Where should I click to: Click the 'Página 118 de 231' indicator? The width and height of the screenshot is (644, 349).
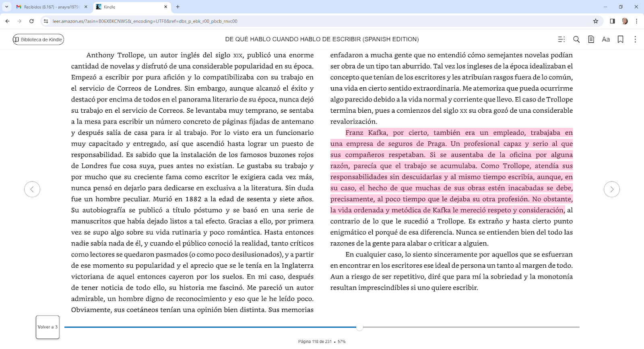pos(315,341)
